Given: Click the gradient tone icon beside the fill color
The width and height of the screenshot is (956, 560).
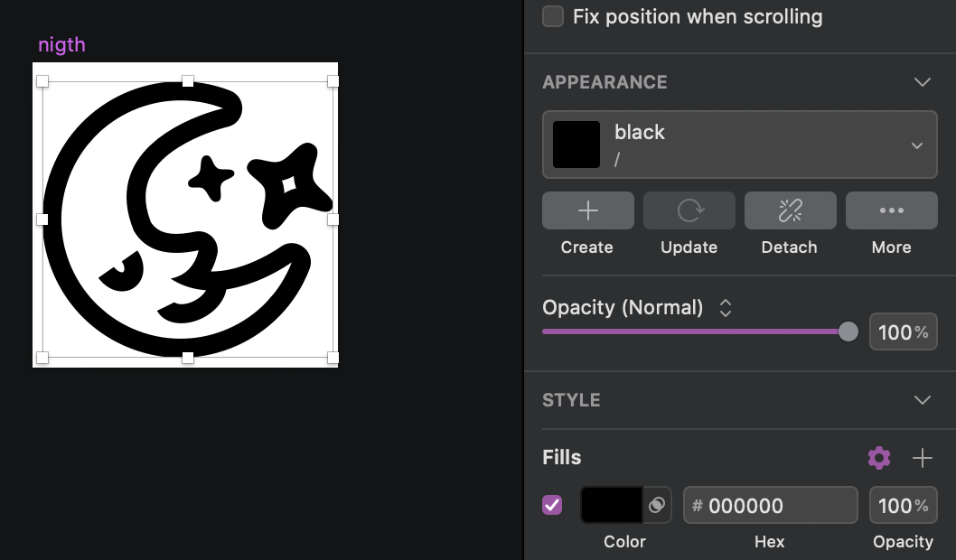Looking at the screenshot, I should point(657,505).
